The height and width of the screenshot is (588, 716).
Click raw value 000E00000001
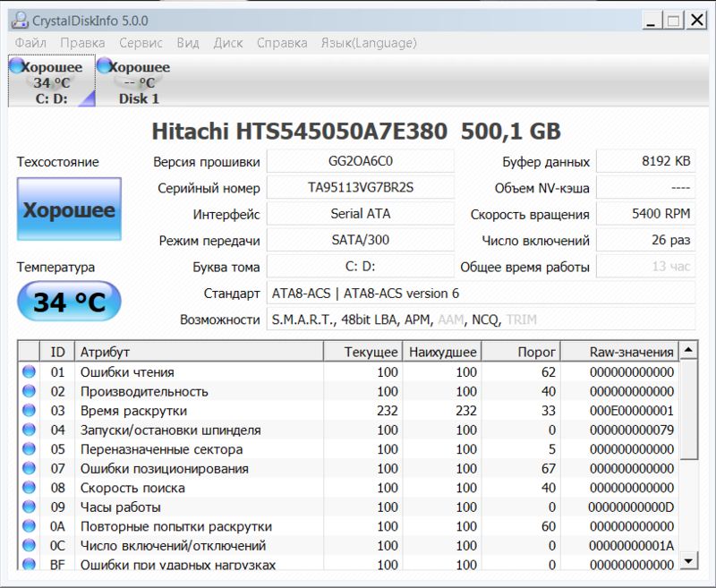pos(632,411)
